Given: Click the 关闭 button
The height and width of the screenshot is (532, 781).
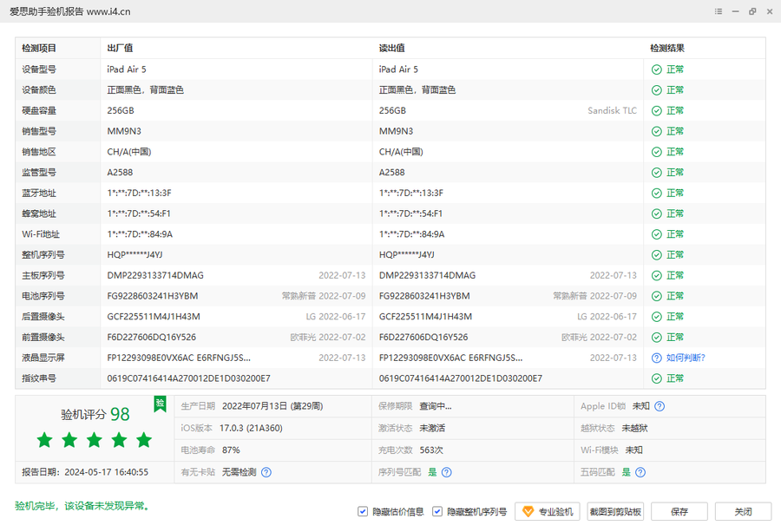Looking at the screenshot, I should [743, 512].
